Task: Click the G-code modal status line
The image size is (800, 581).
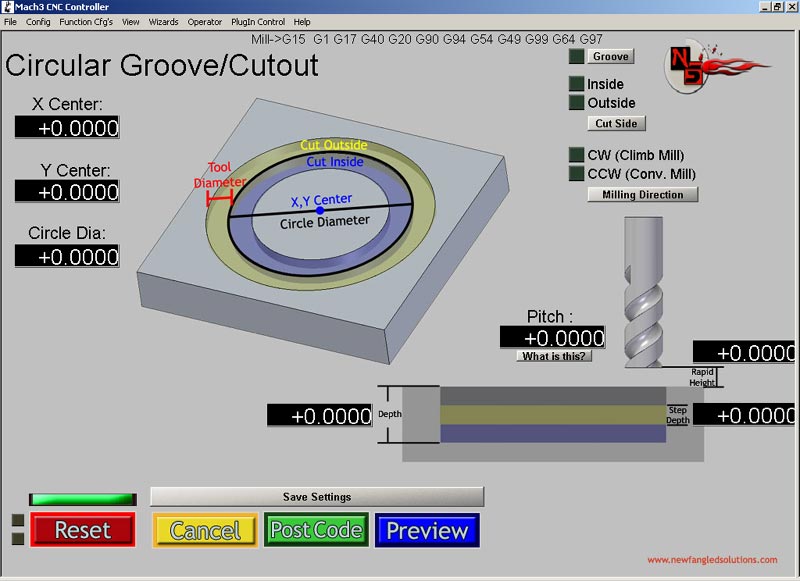Action: pos(427,39)
